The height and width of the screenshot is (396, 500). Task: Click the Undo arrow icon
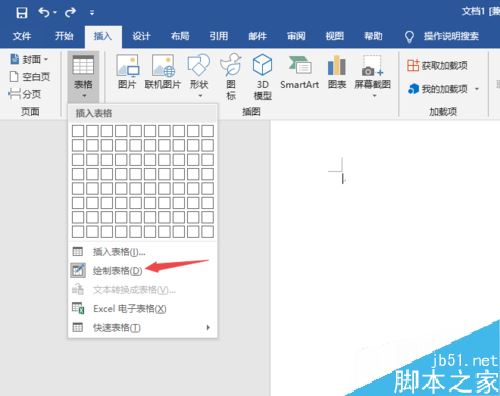[x=44, y=13]
